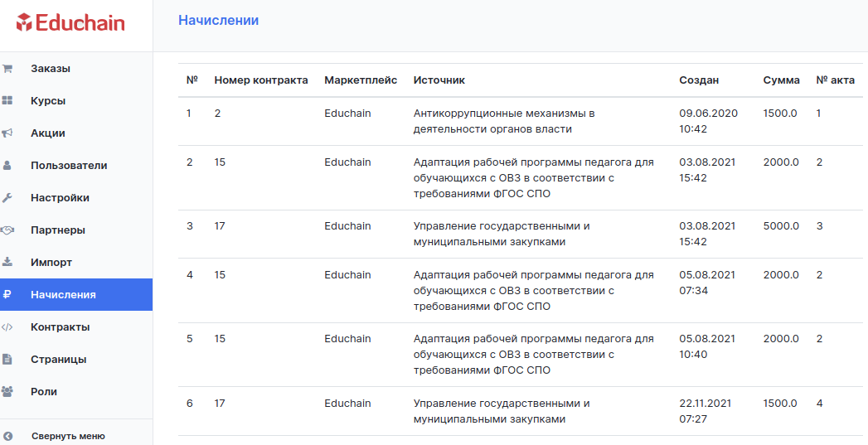Click the Создан column header
This screenshot has width=868, height=445.
point(699,80)
